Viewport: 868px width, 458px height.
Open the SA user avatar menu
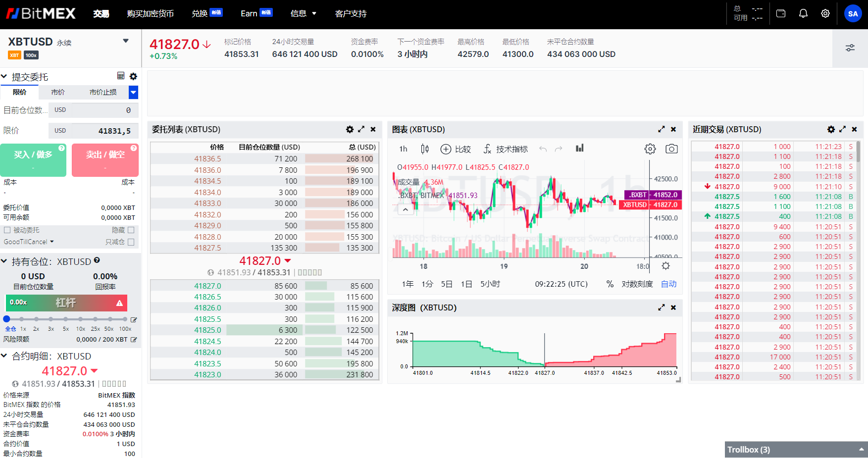click(853, 13)
